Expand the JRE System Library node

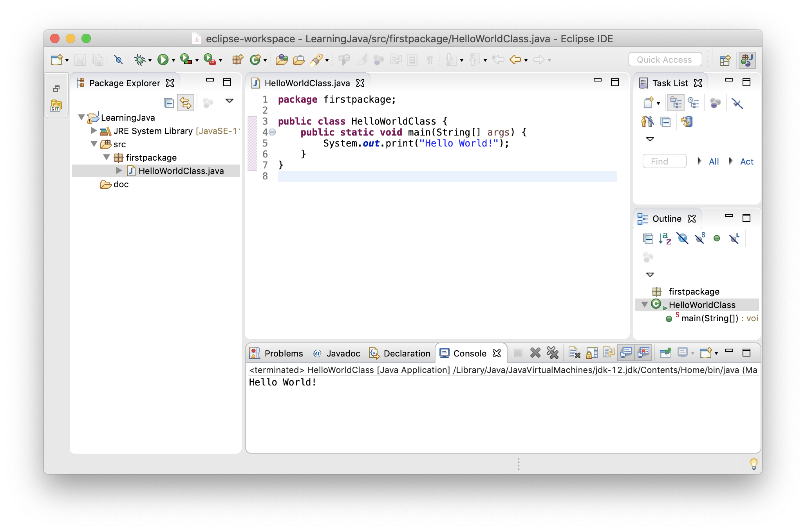point(94,130)
